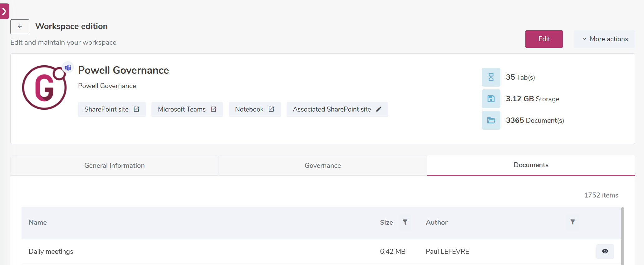Click the 6.42 MB size cell
Viewport: 644px width, 265px height.
click(393, 252)
